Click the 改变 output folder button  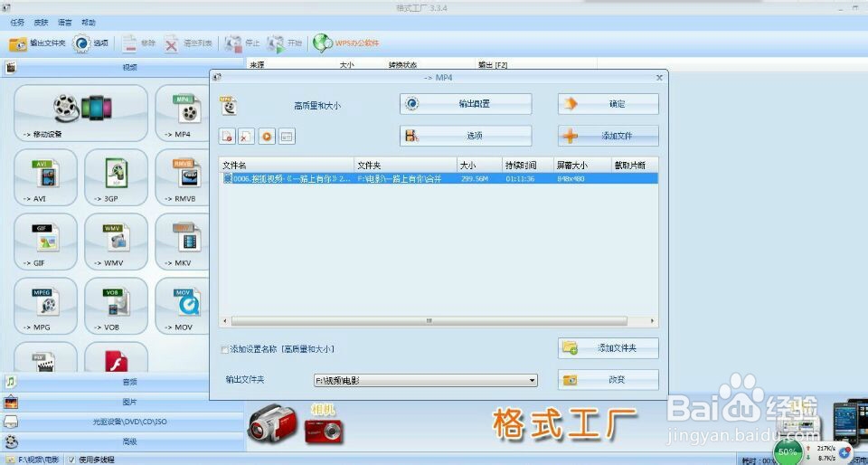click(609, 380)
